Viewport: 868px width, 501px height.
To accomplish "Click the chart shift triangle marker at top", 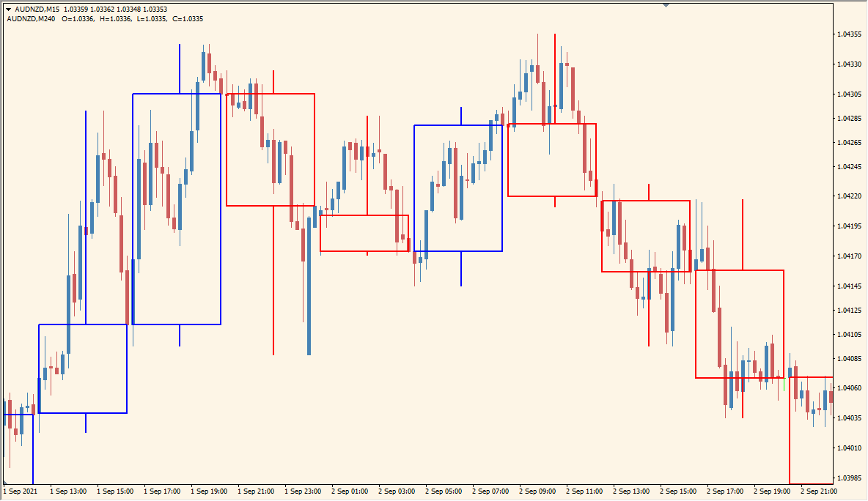I will pyautogui.click(x=666, y=5).
